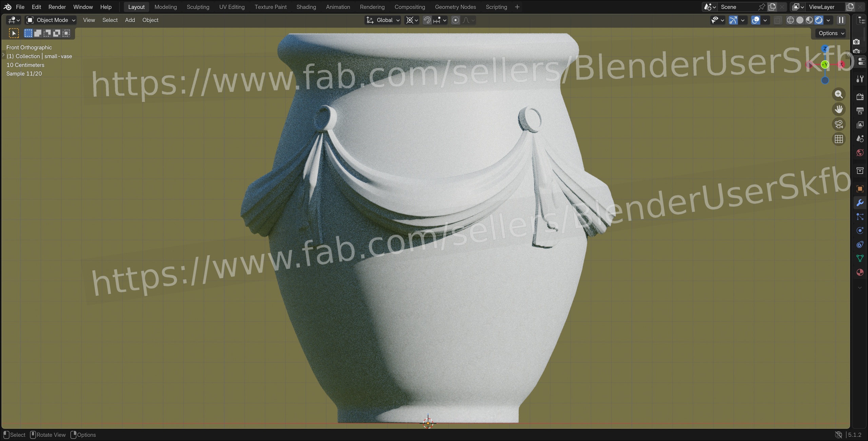The image size is (868, 441).
Task: Open the Render properties tab
Action: coord(860,97)
